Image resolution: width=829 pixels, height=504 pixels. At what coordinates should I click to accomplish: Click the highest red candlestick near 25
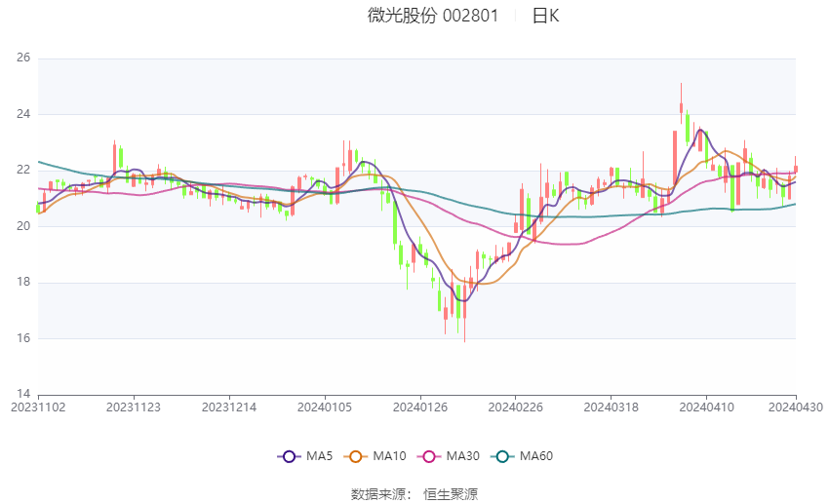pyautogui.click(x=681, y=103)
